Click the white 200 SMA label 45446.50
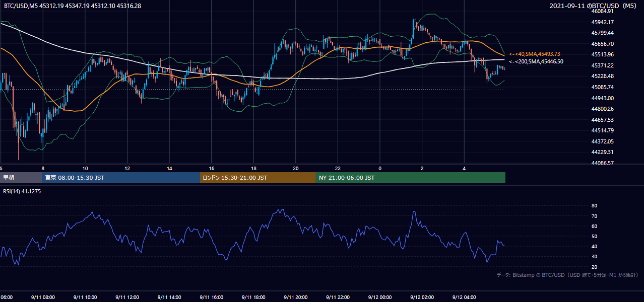This screenshot has width=644, height=302. 536,61
